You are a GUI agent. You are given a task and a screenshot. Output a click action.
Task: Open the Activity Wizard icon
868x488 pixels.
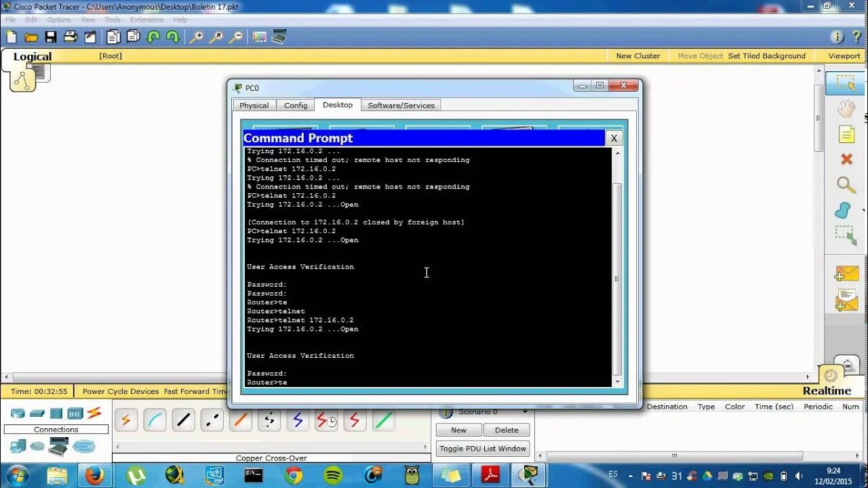[x=90, y=37]
